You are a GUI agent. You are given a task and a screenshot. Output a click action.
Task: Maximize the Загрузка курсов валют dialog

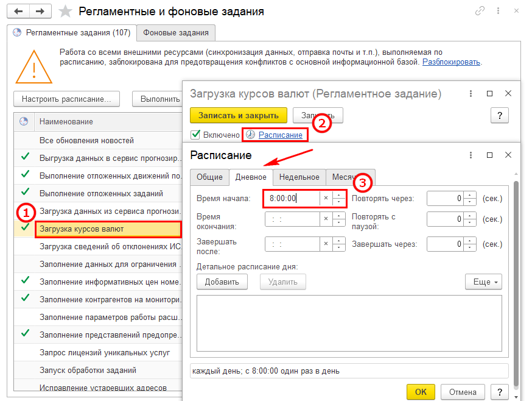pos(489,93)
